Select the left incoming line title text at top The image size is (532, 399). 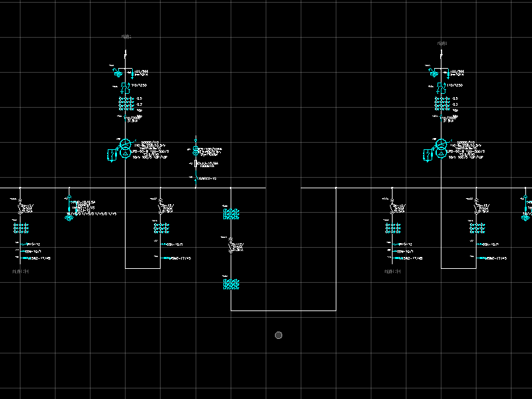coord(126,37)
